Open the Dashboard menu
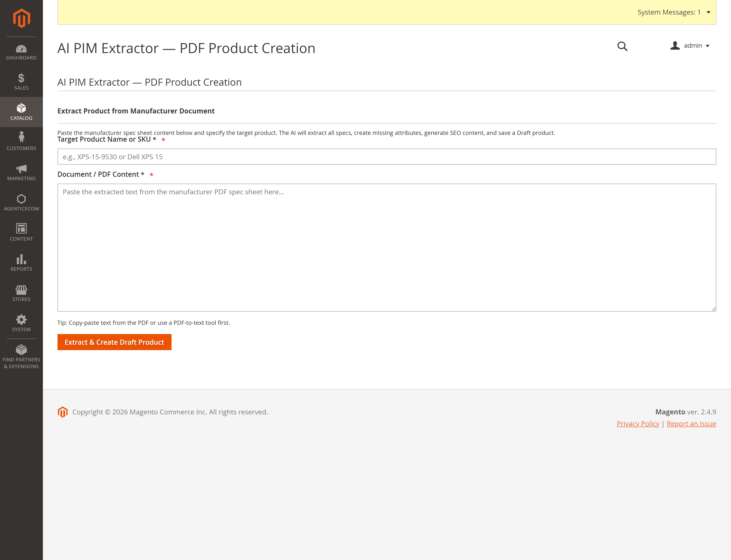 [21, 52]
